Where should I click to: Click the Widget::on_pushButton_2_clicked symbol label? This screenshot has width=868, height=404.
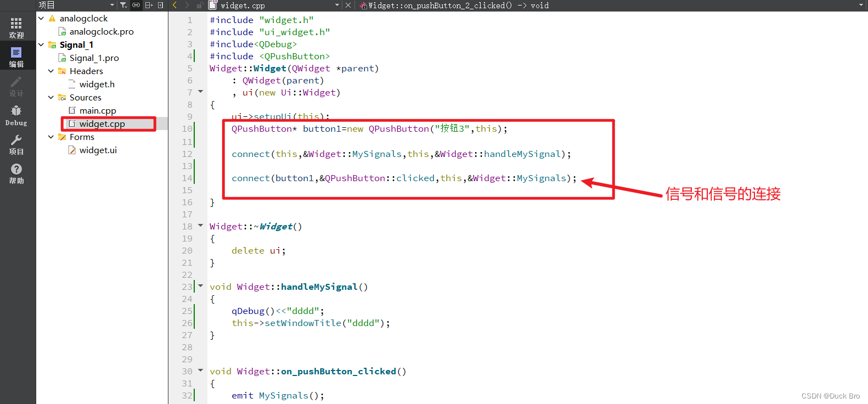(459, 5)
